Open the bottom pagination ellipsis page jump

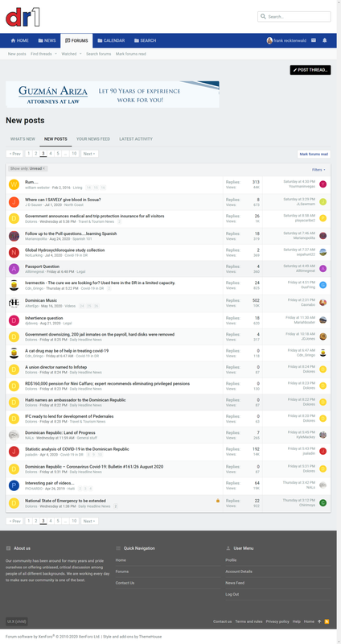pyautogui.click(x=65, y=521)
